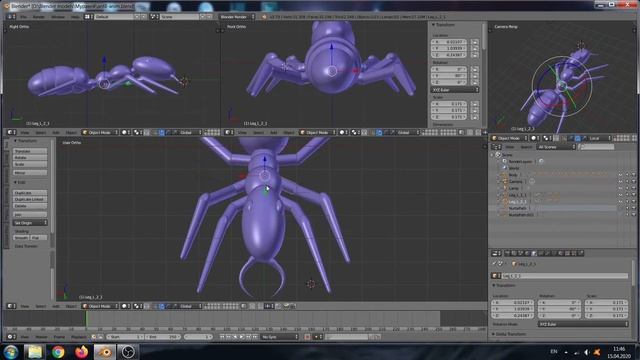Open the Physics tab in Properties editor
Viewport: 640px width, 360px height.
coord(580,253)
